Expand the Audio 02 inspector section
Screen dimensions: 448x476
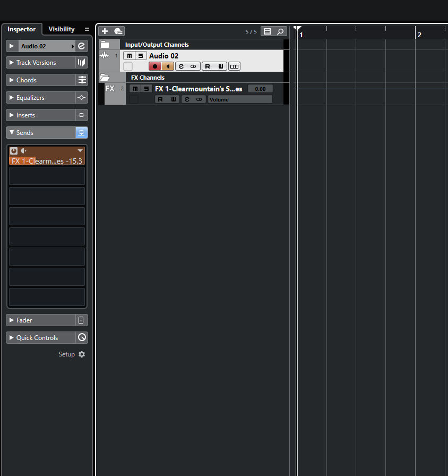tap(12, 46)
